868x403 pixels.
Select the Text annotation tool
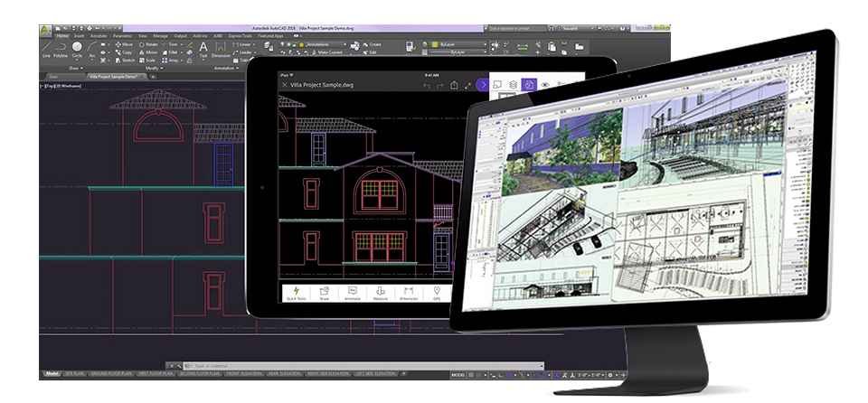click(x=203, y=50)
